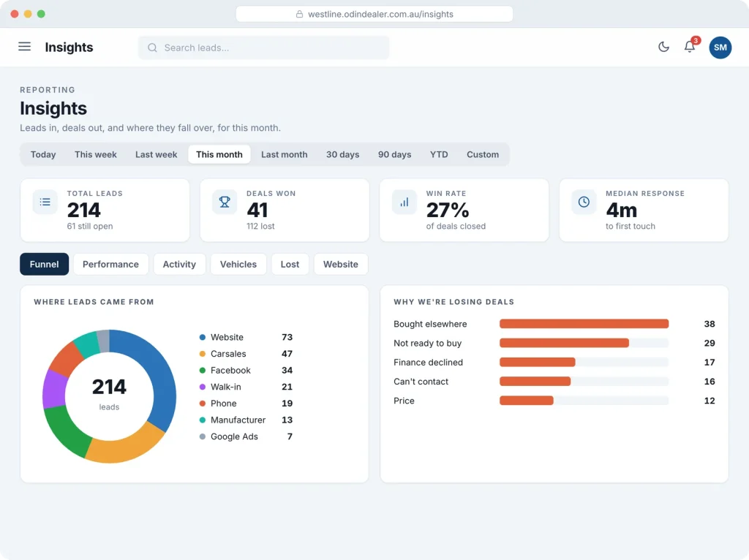Image resolution: width=749 pixels, height=560 pixels.
Task: Click the Total Leads list icon
Action: click(45, 202)
